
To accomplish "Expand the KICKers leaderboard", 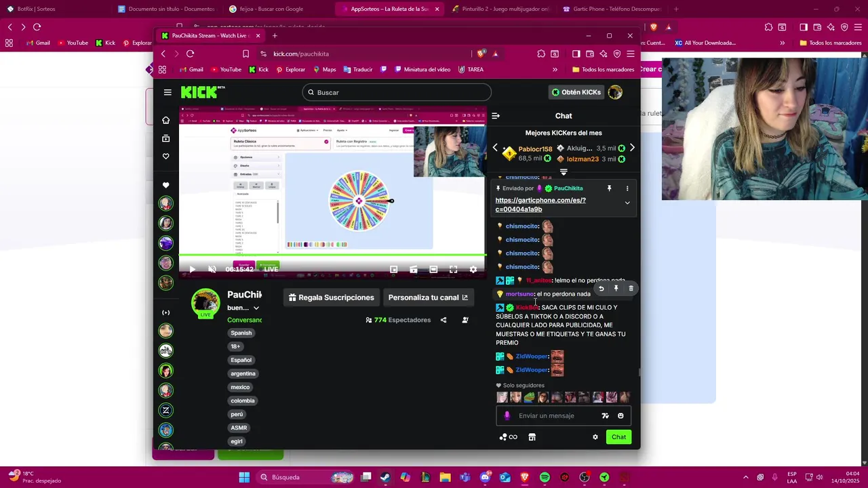I will [564, 172].
